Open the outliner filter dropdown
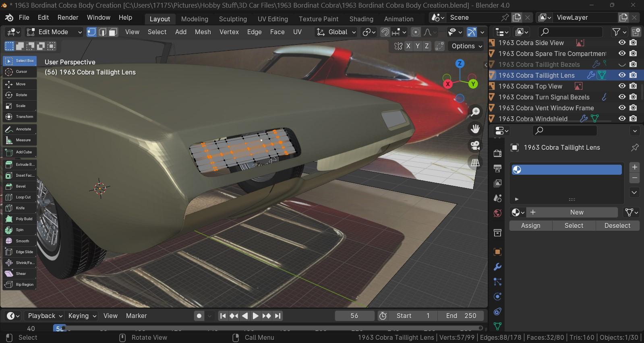This screenshot has height=343, width=644. [619, 32]
